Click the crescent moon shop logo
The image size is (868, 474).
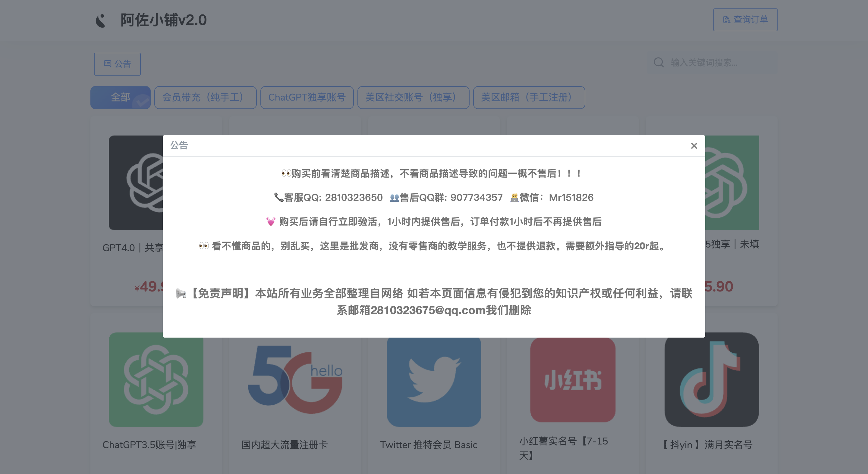click(101, 20)
